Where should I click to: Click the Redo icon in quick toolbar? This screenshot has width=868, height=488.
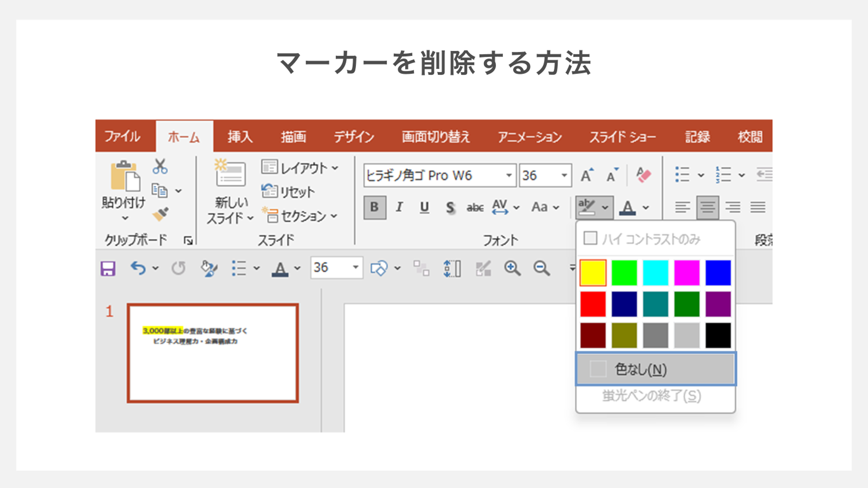pyautogui.click(x=178, y=268)
